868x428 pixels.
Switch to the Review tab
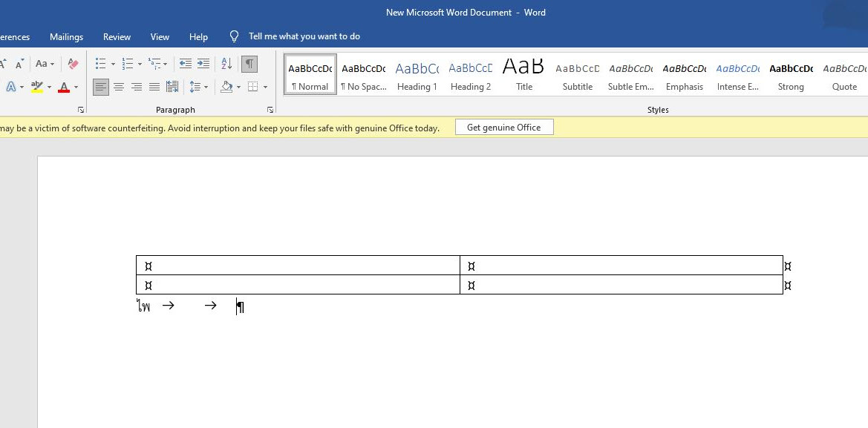pyautogui.click(x=117, y=36)
